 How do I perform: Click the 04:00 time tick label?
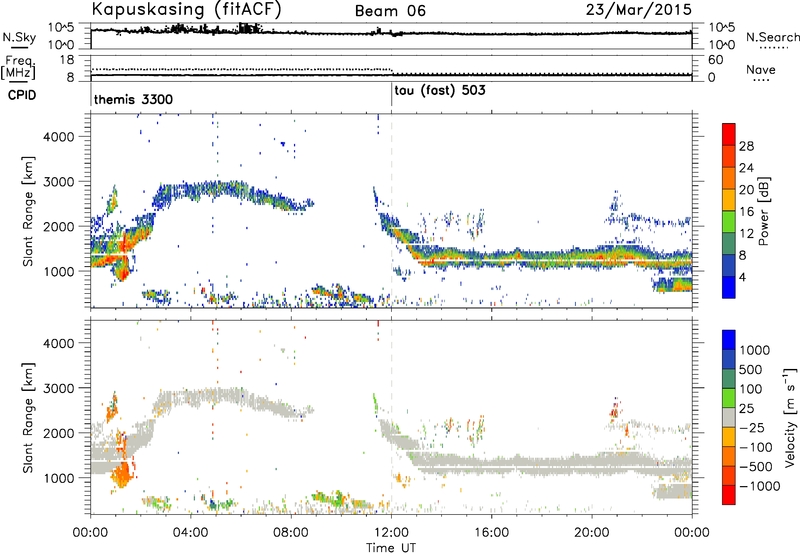pos(191,533)
